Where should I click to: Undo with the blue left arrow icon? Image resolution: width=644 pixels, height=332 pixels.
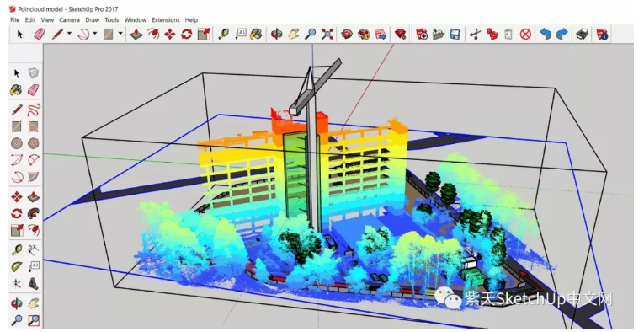[x=546, y=34]
